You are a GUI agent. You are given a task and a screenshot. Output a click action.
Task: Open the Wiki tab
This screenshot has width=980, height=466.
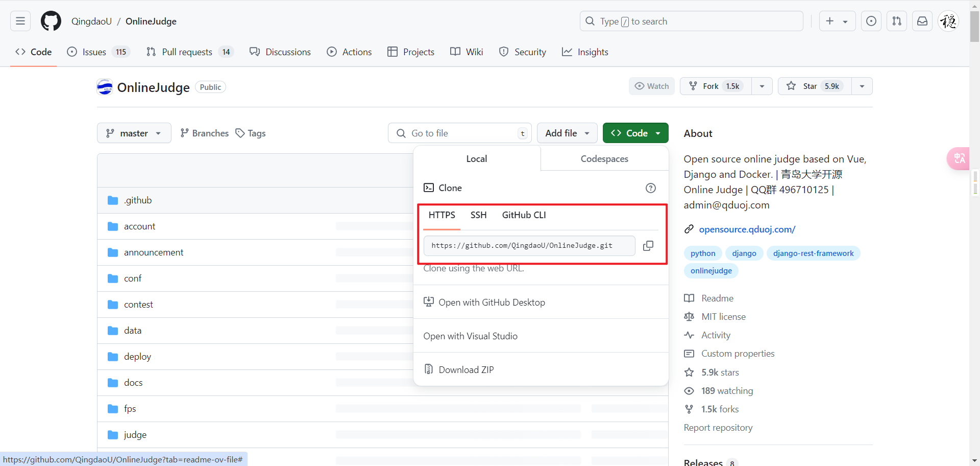tap(467, 52)
